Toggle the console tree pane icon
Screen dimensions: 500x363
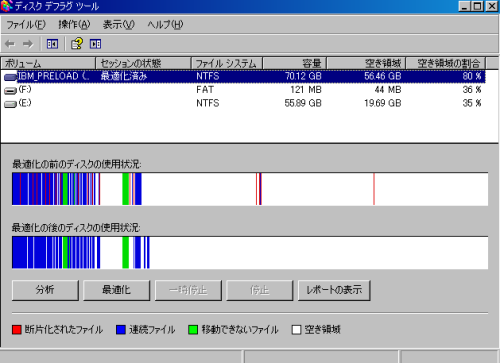pyautogui.click(x=52, y=44)
